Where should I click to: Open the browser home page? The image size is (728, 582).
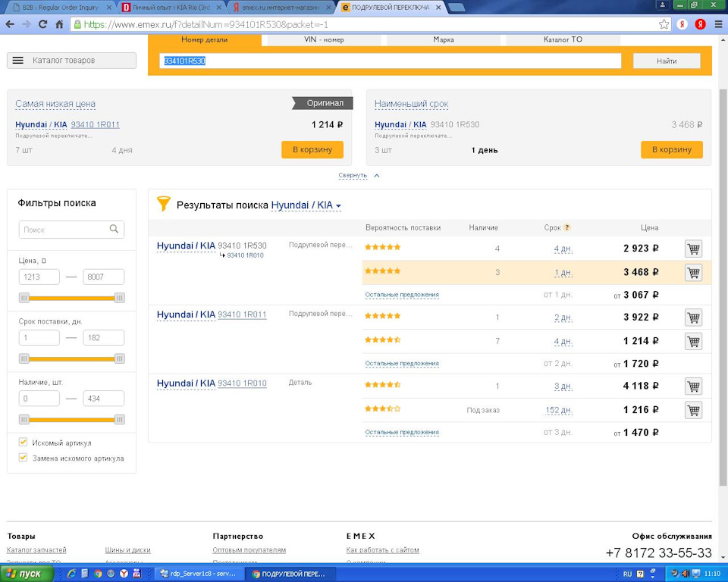[x=59, y=24]
